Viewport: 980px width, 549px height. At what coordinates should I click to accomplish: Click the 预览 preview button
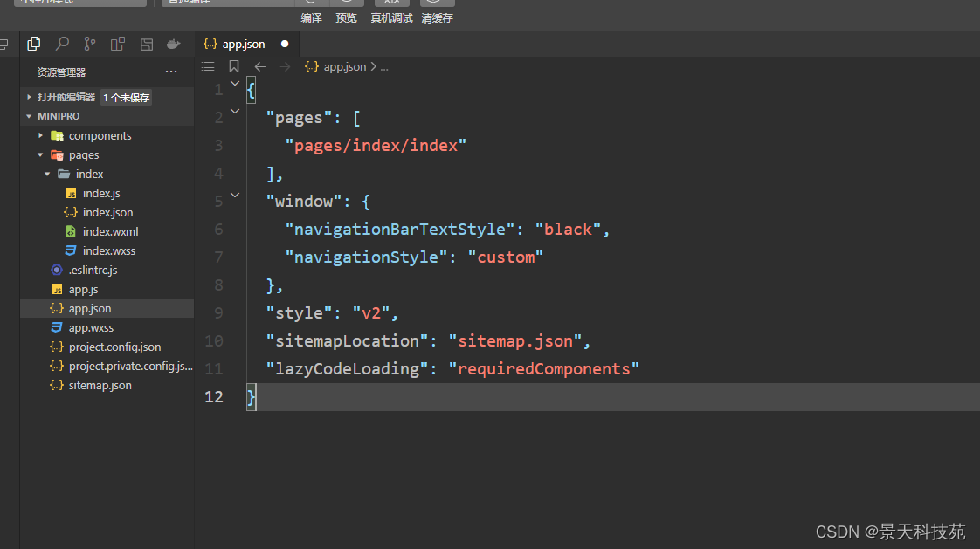(346, 18)
